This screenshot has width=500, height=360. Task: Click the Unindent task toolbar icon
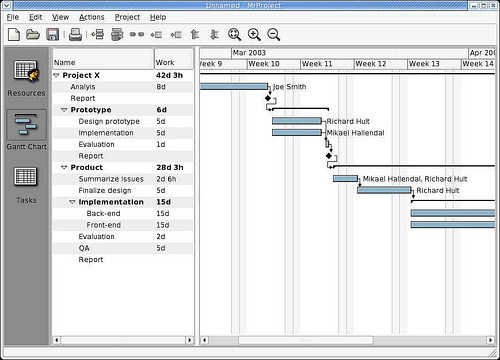tap(156, 35)
